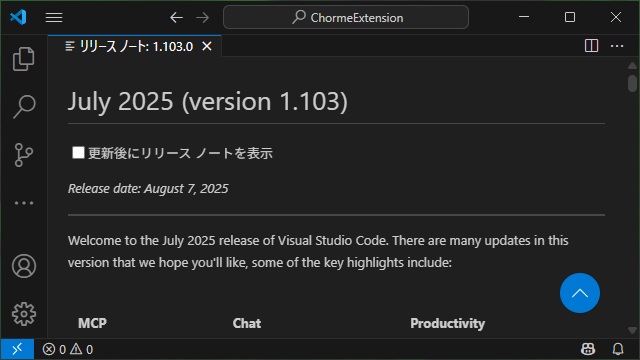The height and width of the screenshot is (360, 640).
Task: Click the remote window status icon
Action: point(17,349)
